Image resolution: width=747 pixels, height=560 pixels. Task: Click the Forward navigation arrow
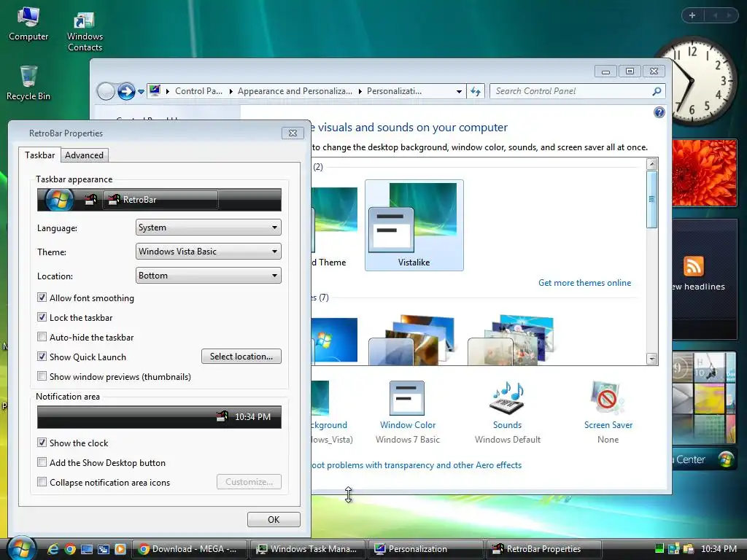(126, 91)
